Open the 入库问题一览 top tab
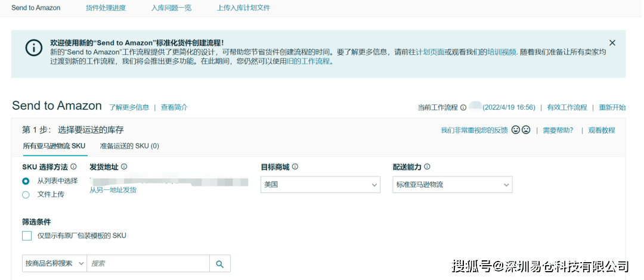The height and width of the screenshot is (280, 644). 171,8
